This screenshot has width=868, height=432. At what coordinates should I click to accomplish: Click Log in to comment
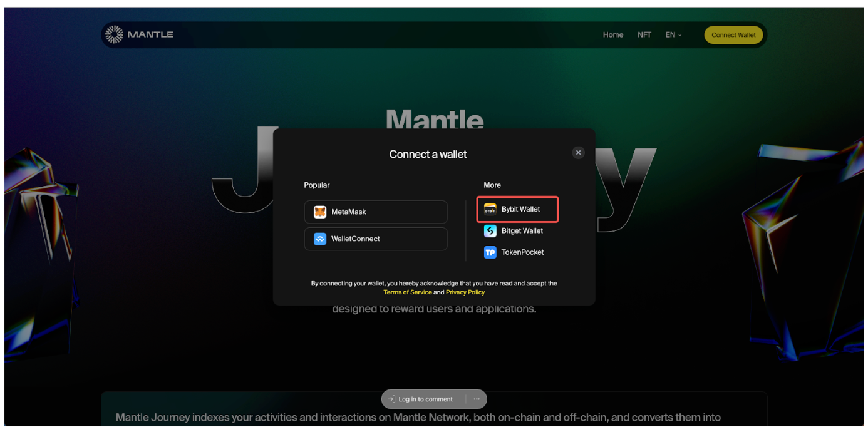pos(425,399)
